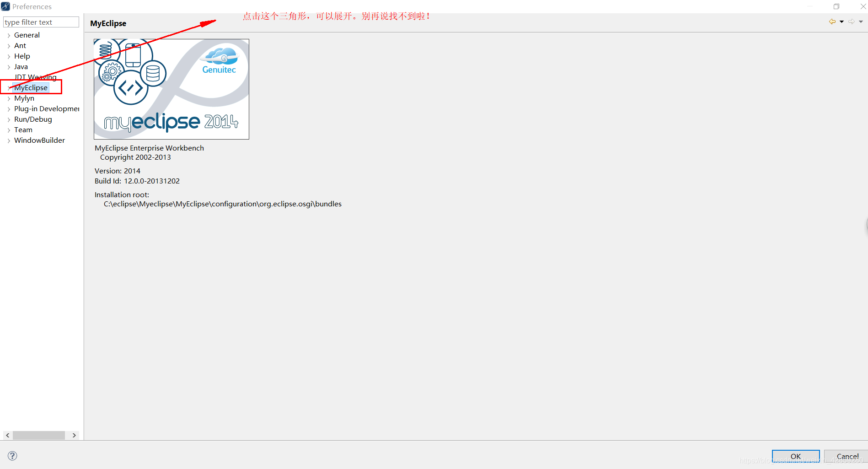Select the Java preferences category
This screenshot has width=868, height=469.
coord(21,66)
